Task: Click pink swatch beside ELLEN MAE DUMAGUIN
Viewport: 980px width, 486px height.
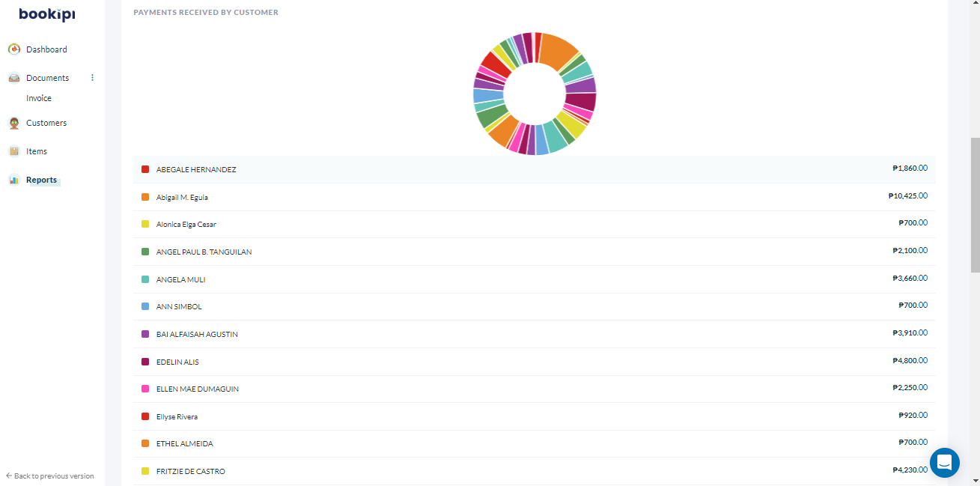Action: (x=145, y=389)
